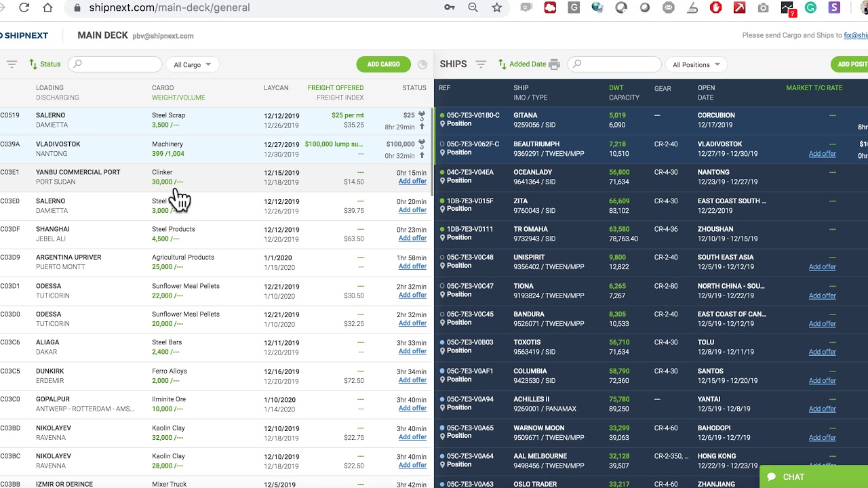Screen dimensions: 868x488
Task: Toggle status circle for ship UNISPIRIT
Action: pyautogui.click(x=442, y=257)
